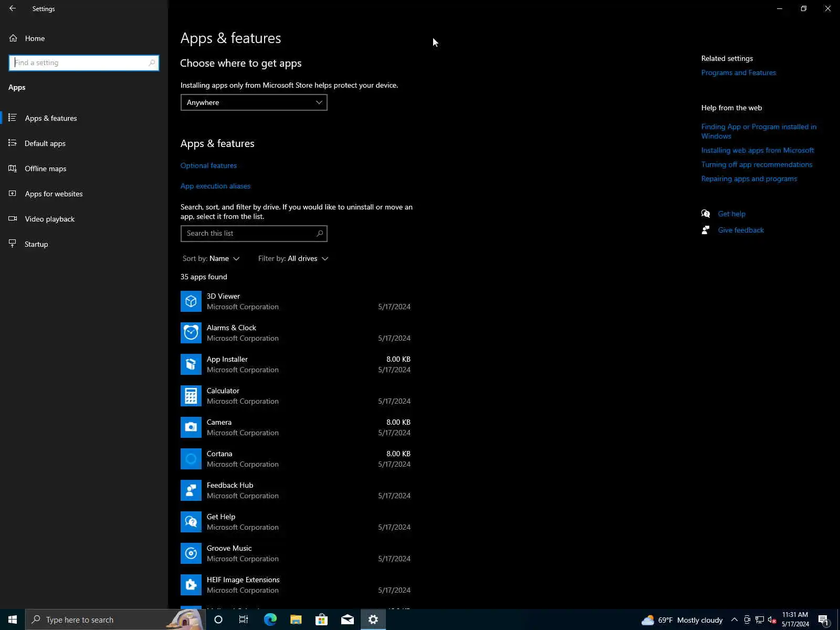The image size is (840, 630).
Task: Open Finding App or Program installed link
Action: coord(759,131)
